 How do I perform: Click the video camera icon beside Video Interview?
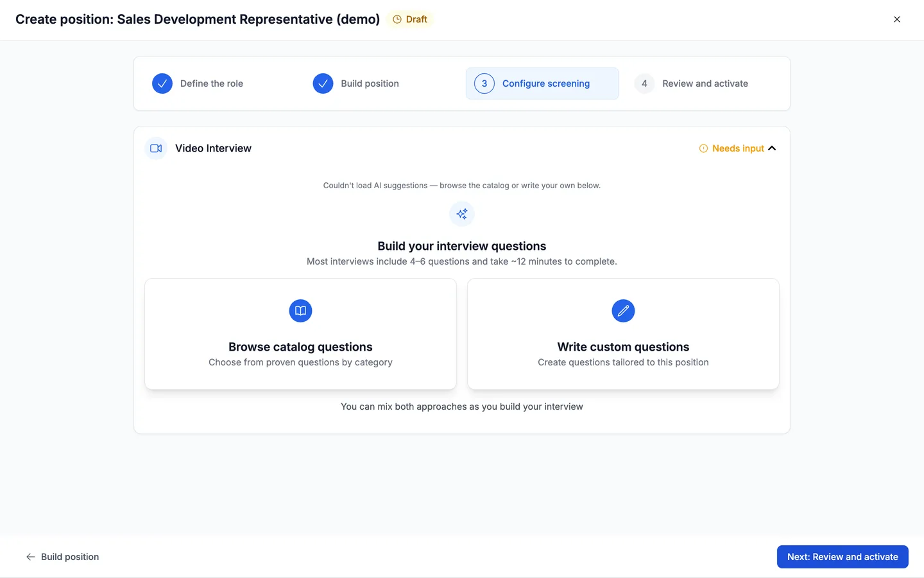(156, 148)
